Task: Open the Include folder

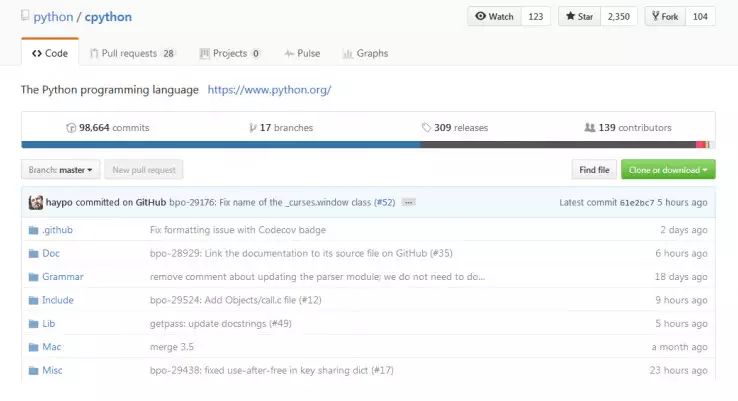Action: click(x=58, y=300)
